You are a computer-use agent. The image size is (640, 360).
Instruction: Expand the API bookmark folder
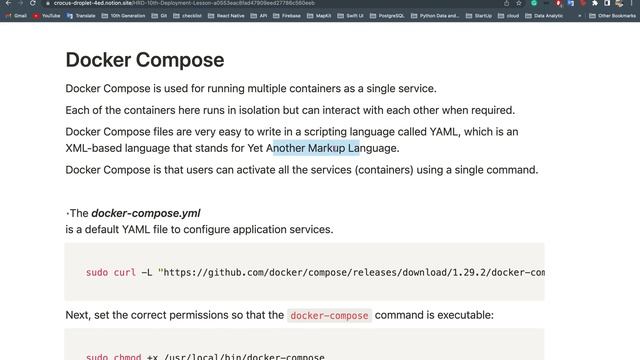pos(259,16)
